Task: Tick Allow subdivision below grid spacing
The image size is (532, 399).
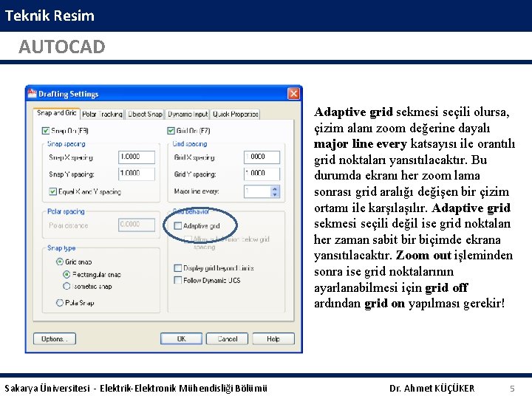Action: click(188, 239)
